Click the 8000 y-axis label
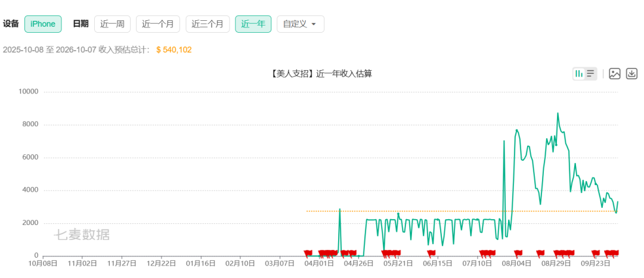 coord(30,124)
